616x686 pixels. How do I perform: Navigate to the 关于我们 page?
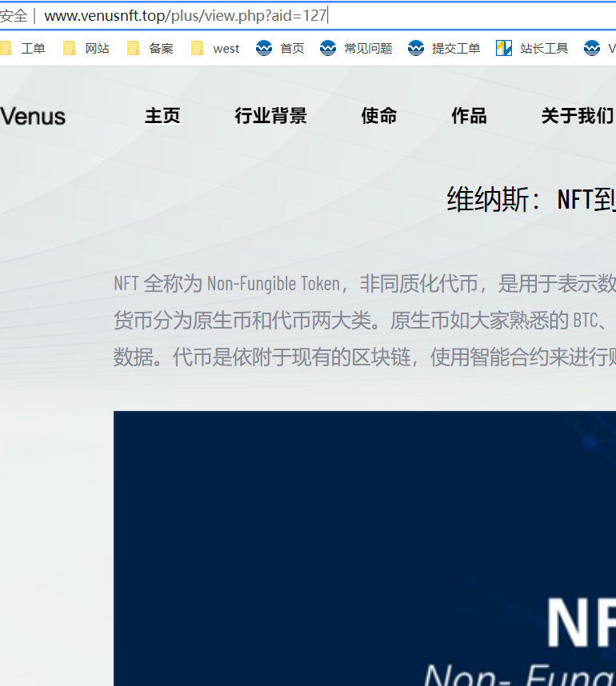coord(577,116)
